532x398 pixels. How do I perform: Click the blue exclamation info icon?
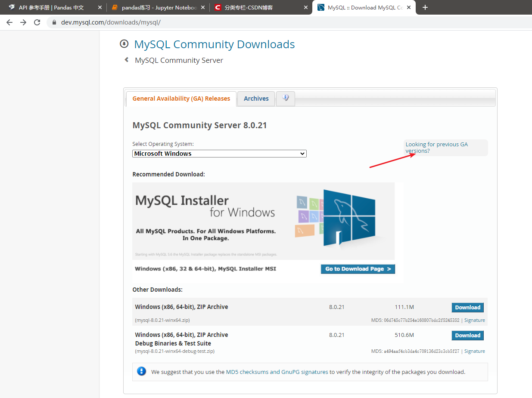(141, 371)
